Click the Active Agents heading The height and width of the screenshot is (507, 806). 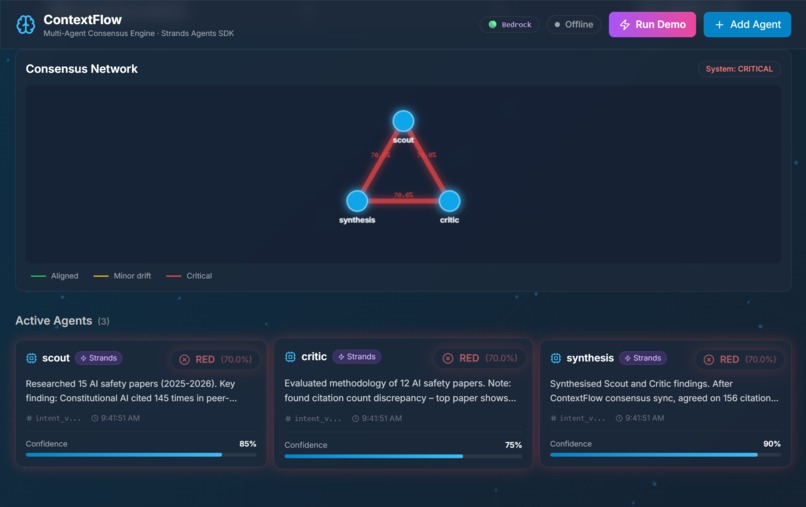[53, 321]
